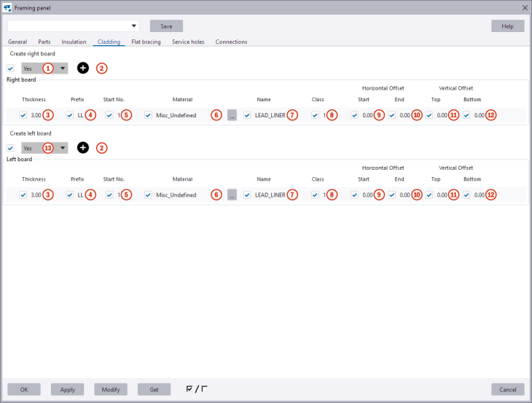This screenshot has height=403, width=532.
Task: Switch to the General tab
Action: point(17,42)
